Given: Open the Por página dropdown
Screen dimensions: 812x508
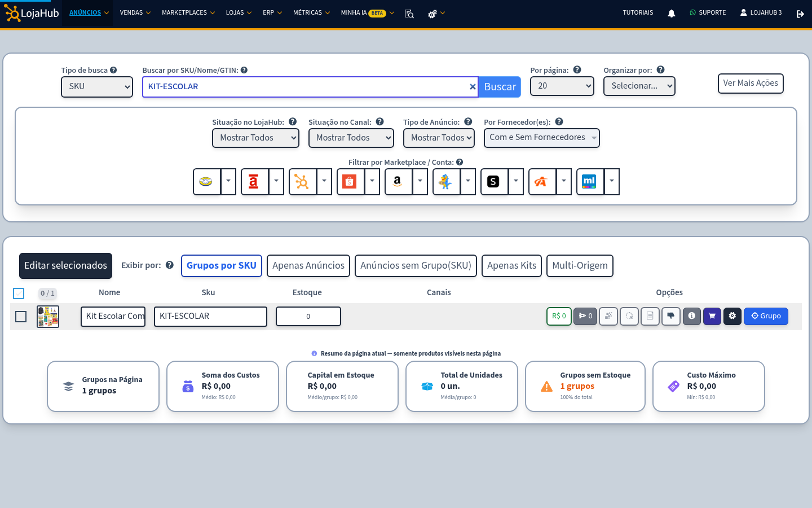Looking at the screenshot, I should pos(562,86).
